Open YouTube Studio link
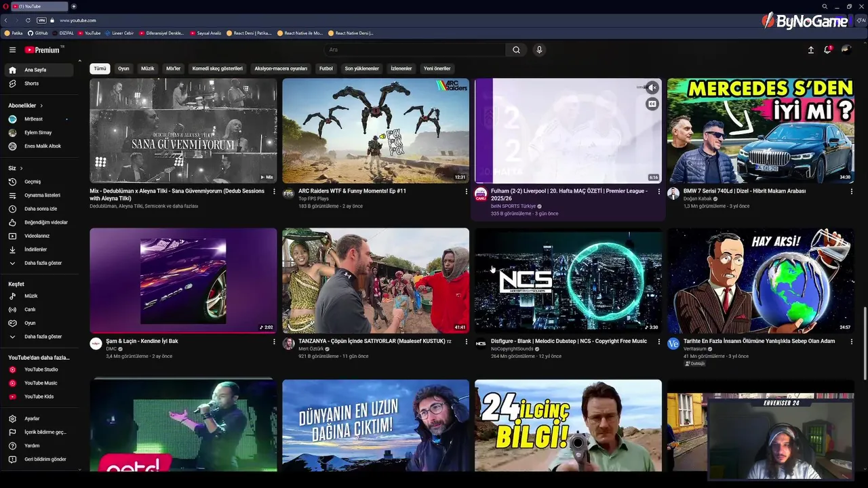Image resolution: width=868 pixels, height=488 pixels. click(39, 369)
